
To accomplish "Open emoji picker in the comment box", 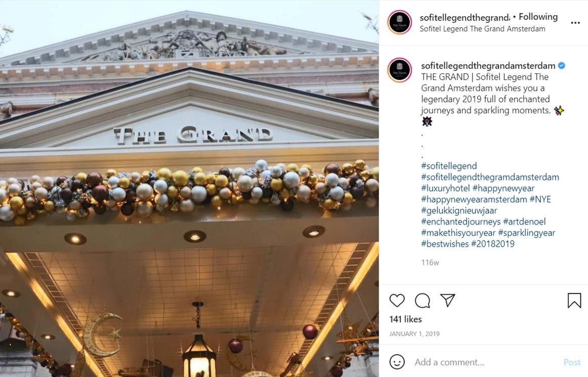I will pyautogui.click(x=397, y=362).
